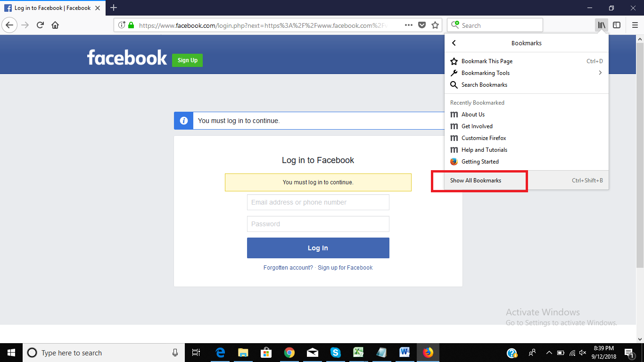Expand Bookmarking Tools submenu
Viewport: 644px width, 362px height.
tap(527, 73)
